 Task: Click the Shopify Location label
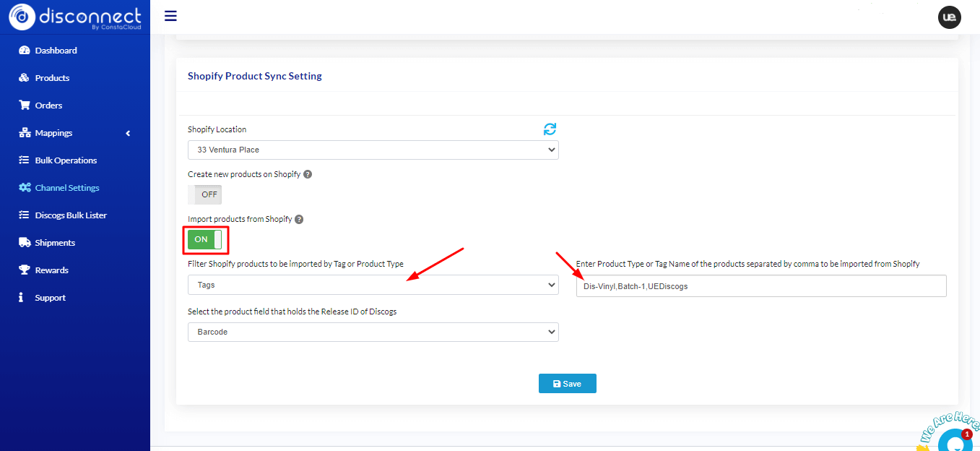[x=217, y=129]
